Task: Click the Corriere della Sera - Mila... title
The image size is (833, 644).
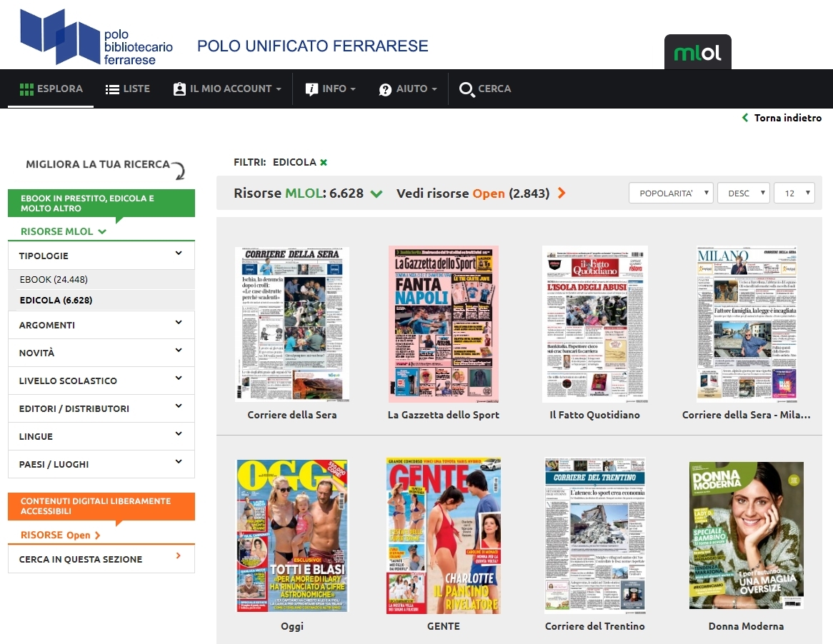Action: (x=747, y=416)
